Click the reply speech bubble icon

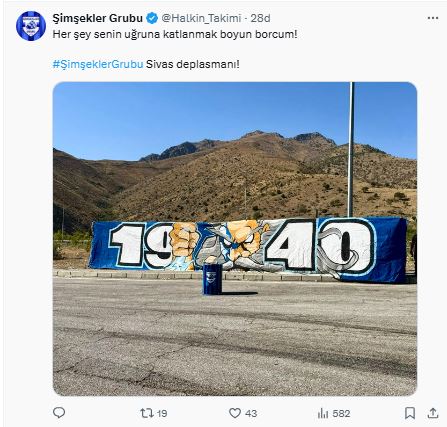[x=59, y=413]
